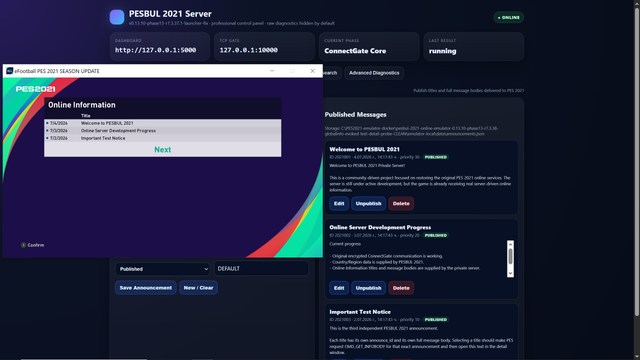Image resolution: width=640 pixels, height=360 pixels.
Task: Click the Online Information heading in game
Action: pos(82,105)
